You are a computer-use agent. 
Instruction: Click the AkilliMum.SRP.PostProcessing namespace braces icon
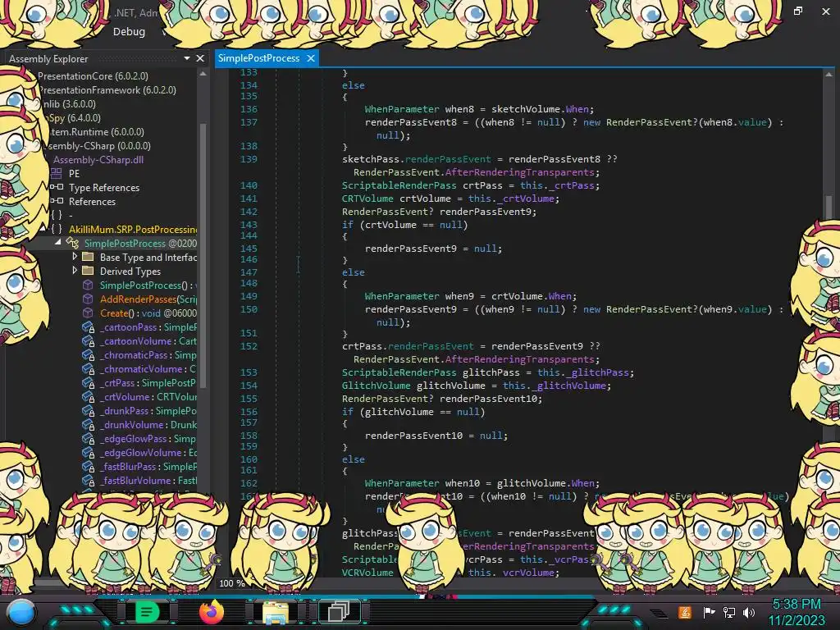pyautogui.click(x=57, y=230)
